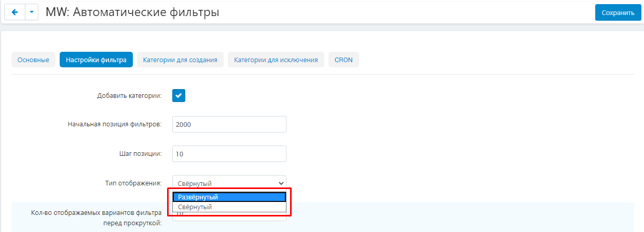The height and width of the screenshot is (232, 644).
Task: Collapse the Тип отображения select box
Action: (229, 183)
